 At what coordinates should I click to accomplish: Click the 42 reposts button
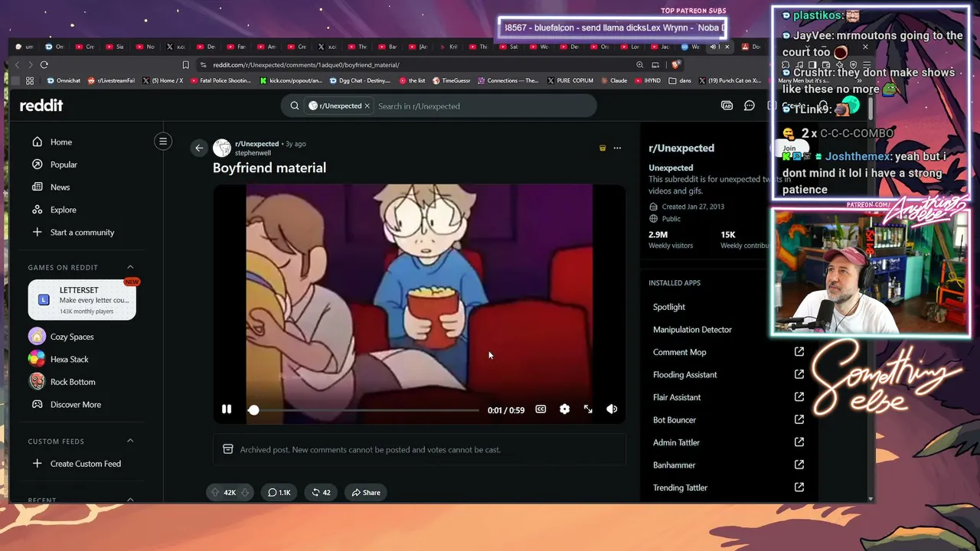click(x=321, y=493)
